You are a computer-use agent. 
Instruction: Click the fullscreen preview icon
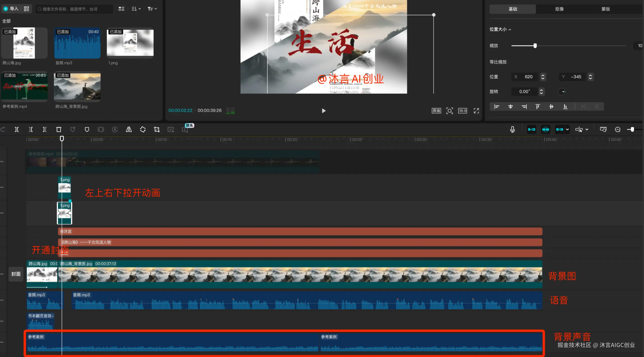coord(476,111)
